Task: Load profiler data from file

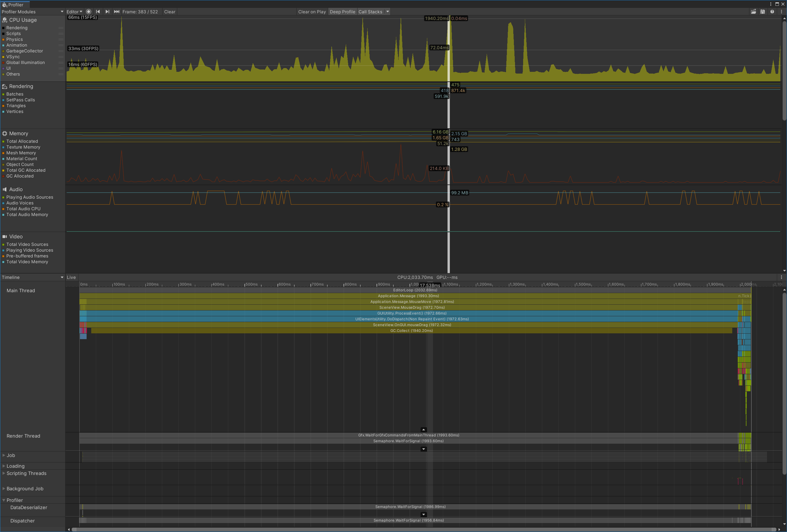Action: 753,12
